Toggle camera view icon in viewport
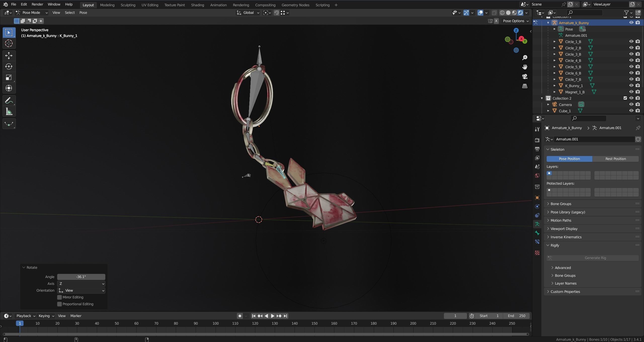The height and width of the screenshot is (342, 644). click(525, 77)
